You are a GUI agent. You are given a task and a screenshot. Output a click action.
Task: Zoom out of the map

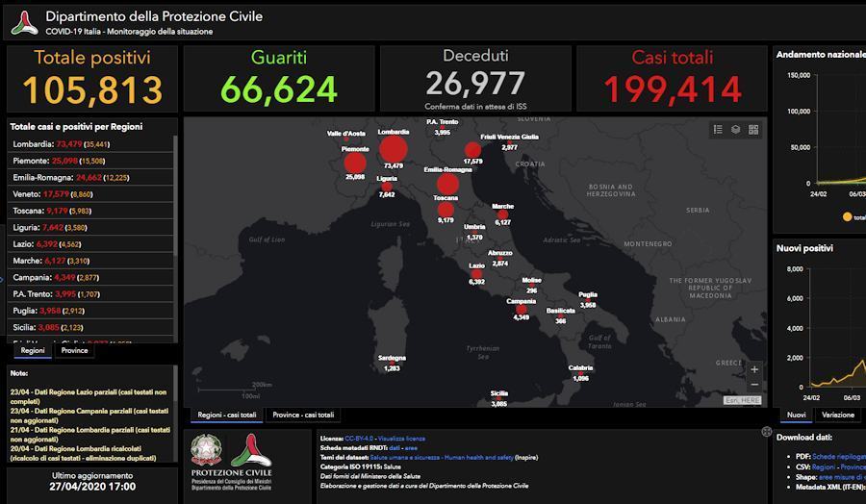click(x=754, y=385)
